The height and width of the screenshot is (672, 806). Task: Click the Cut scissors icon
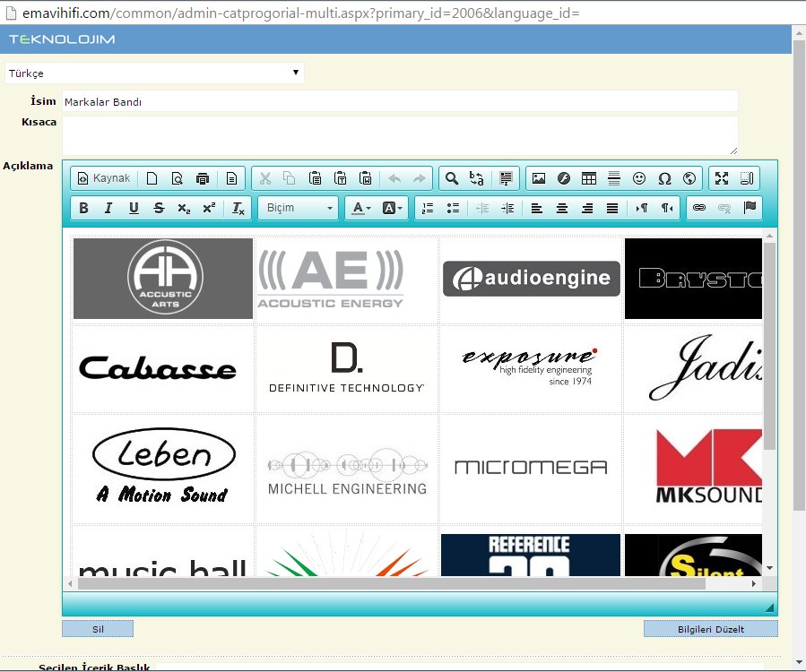265,178
